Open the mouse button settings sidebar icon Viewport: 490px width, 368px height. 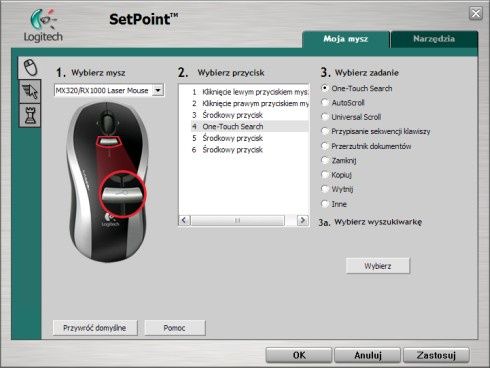(x=30, y=67)
